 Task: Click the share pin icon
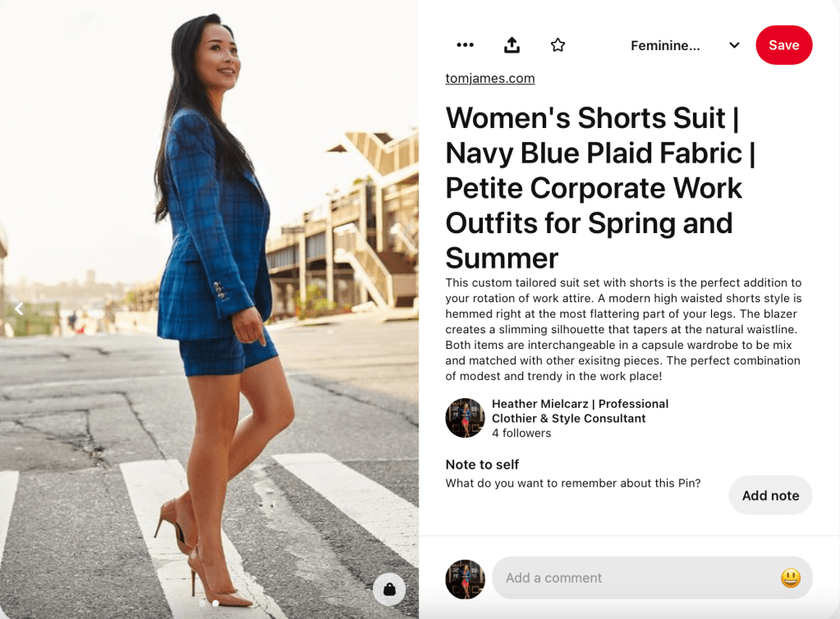pyautogui.click(x=512, y=45)
